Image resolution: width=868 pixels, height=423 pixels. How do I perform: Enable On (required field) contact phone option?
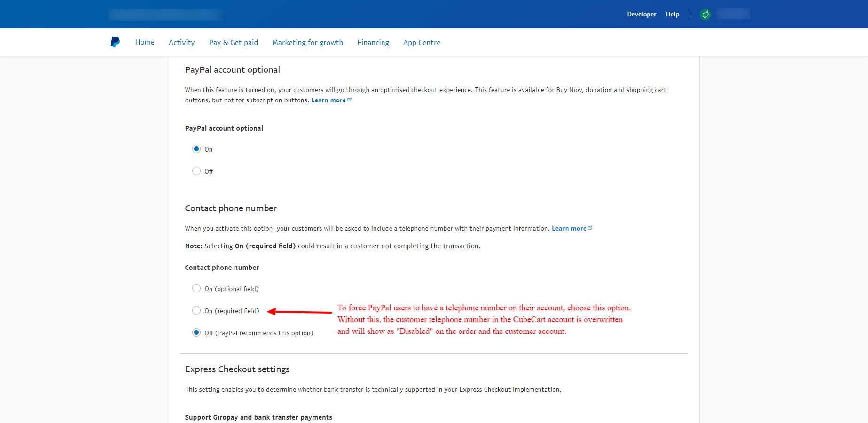[x=196, y=310]
